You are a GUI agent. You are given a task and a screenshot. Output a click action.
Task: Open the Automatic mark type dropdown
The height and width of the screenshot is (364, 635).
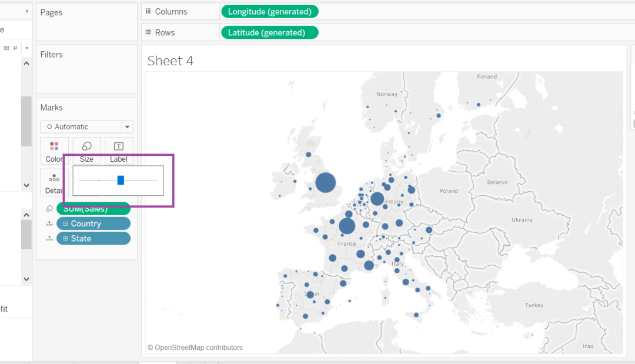(86, 126)
